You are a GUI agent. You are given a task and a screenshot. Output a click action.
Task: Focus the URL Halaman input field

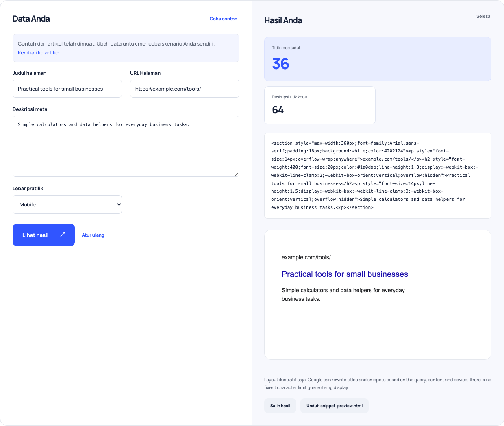click(x=185, y=89)
